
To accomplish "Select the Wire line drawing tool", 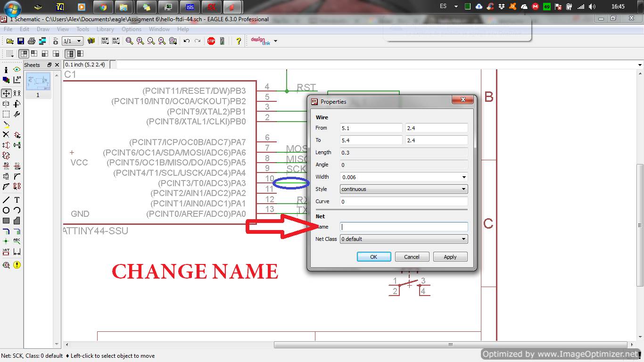I will 6,200.
